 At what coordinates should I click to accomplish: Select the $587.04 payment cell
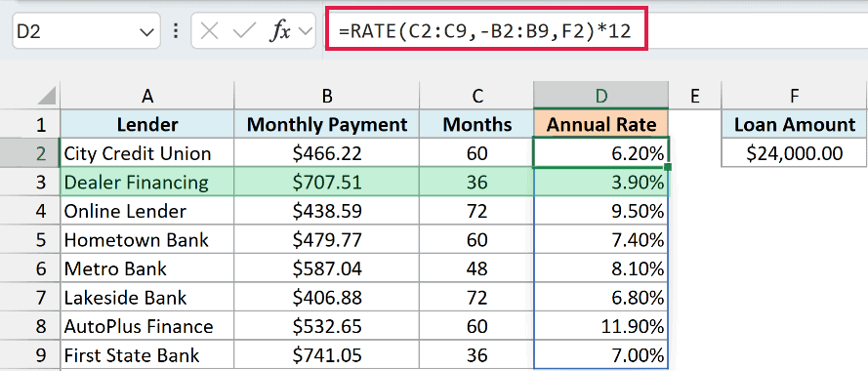click(x=327, y=268)
